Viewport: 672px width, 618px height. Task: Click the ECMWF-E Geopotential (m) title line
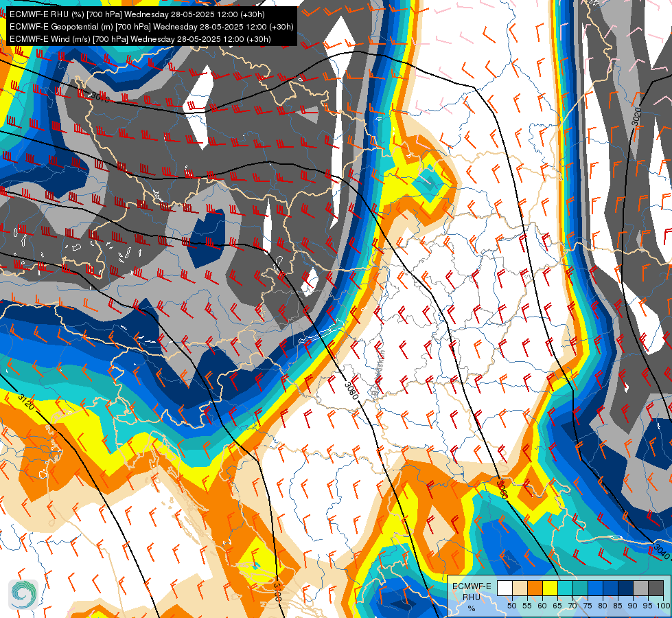coord(151,27)
